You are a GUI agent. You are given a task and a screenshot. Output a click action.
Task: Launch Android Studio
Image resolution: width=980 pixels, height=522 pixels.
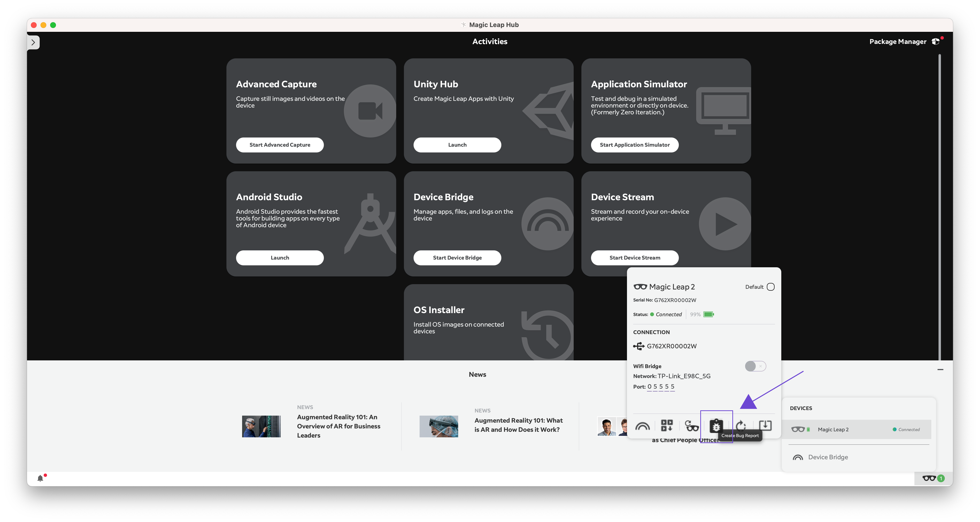(280, 258)
